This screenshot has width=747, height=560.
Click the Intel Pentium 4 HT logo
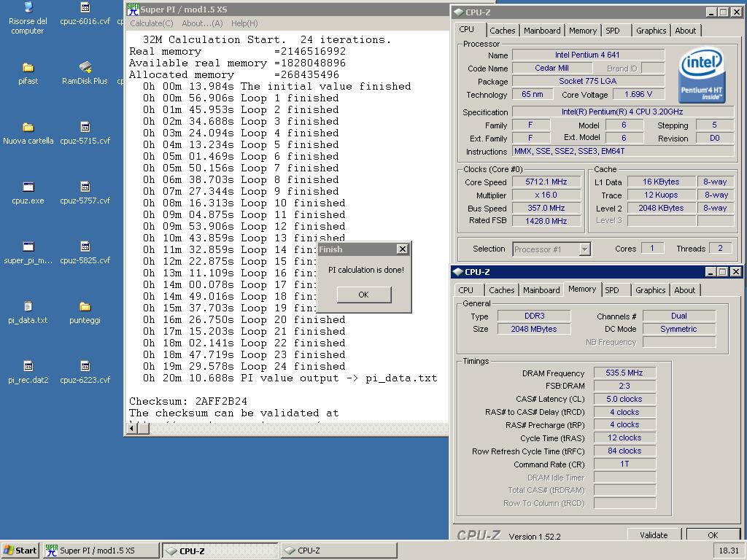pyautogui.click(x=702, y=75)
